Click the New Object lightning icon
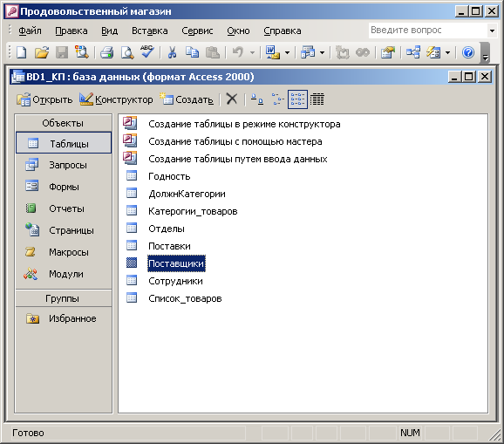Viewport: 504px width, 444px height. [x=433, y=52]
